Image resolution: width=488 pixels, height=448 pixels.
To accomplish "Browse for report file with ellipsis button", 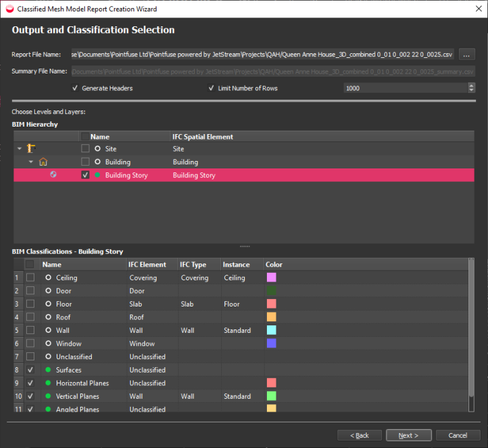I will [x=466, y=55].
